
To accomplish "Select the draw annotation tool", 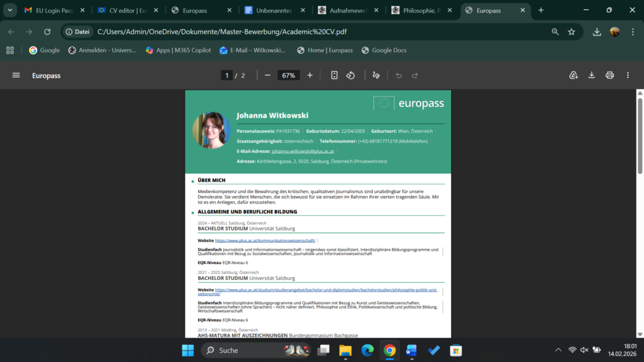I will pos(376,75).
